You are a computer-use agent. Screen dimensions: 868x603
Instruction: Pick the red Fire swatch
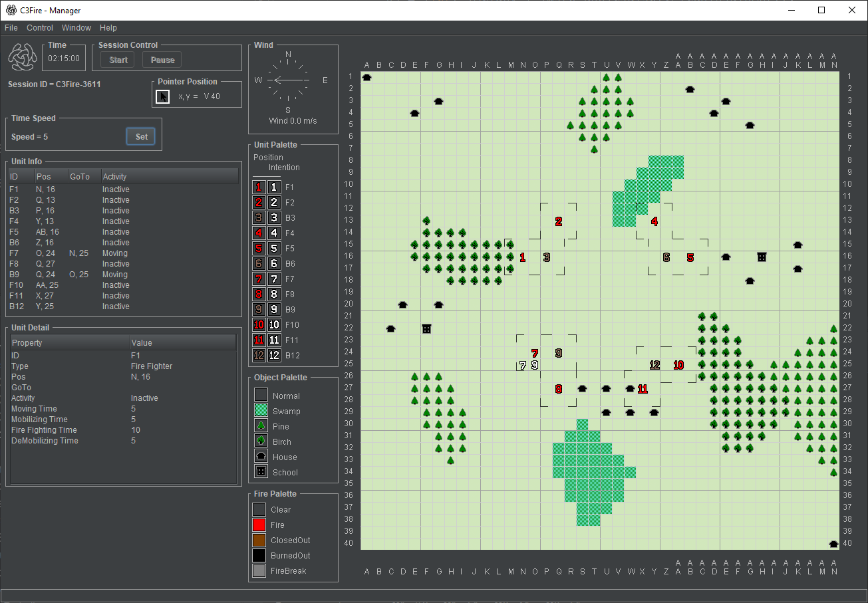pos(259,525)
